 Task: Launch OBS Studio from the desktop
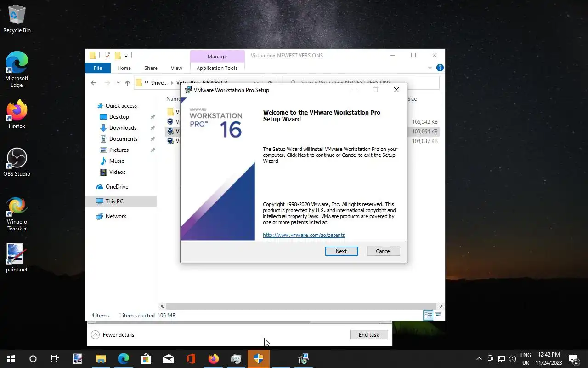17,162
